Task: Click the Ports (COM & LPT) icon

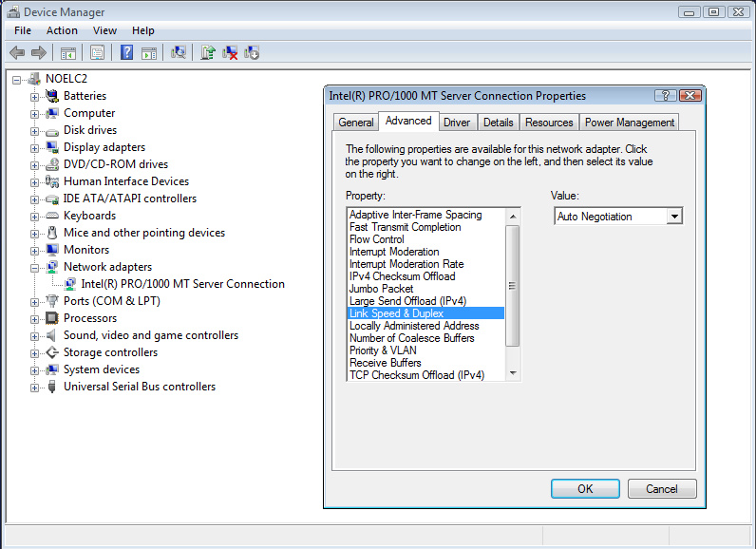Action: (52, 301)
